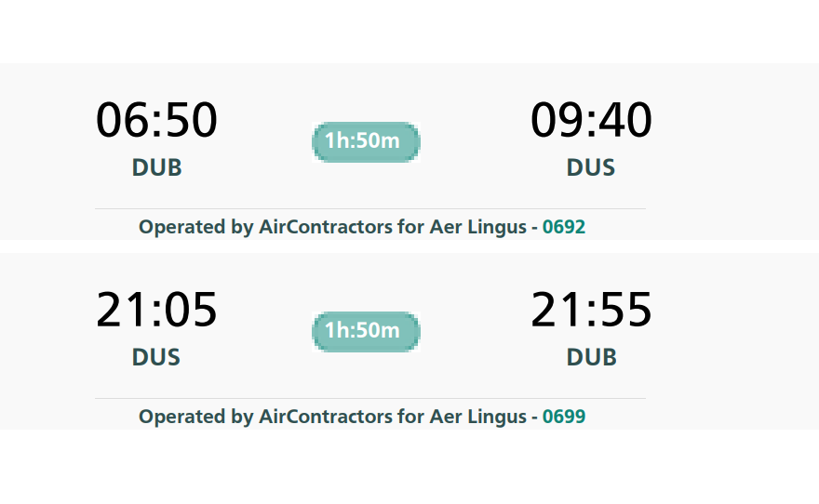Click the divider line above 0692
819x504 pixels.
coord(370,208)
